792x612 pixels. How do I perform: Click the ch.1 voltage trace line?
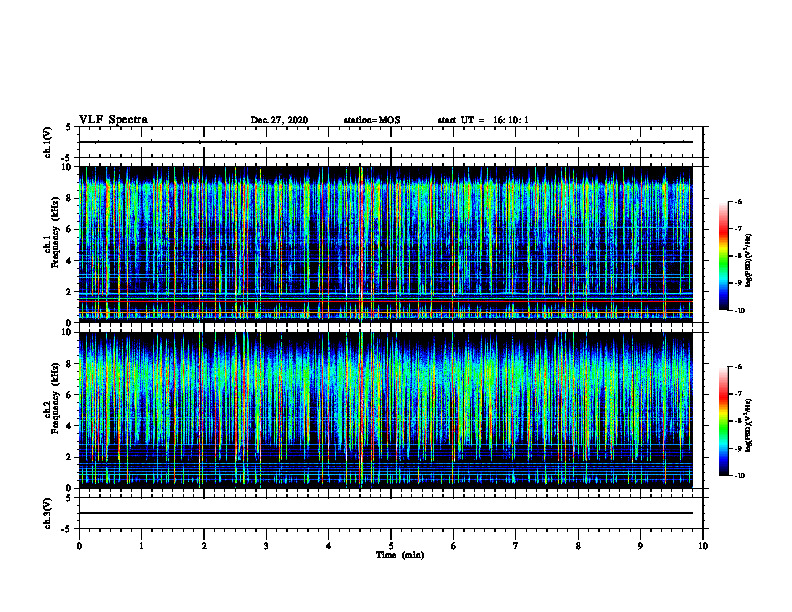pos(386,142)
